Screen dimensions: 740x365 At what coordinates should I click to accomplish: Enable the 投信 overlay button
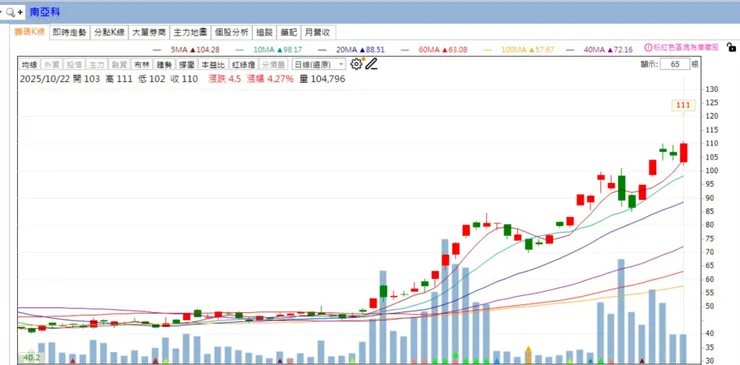(74, 65)
